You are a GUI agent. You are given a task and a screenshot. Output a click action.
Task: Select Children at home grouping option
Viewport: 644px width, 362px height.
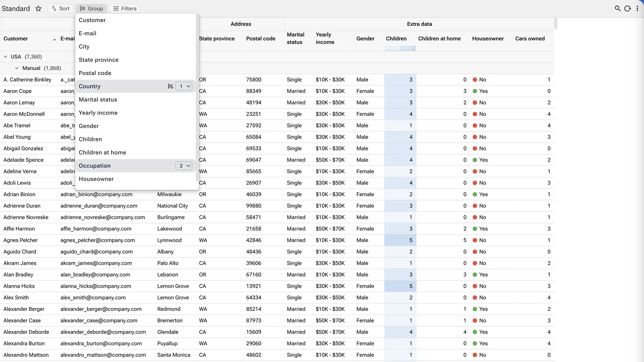tap(136, 152)
